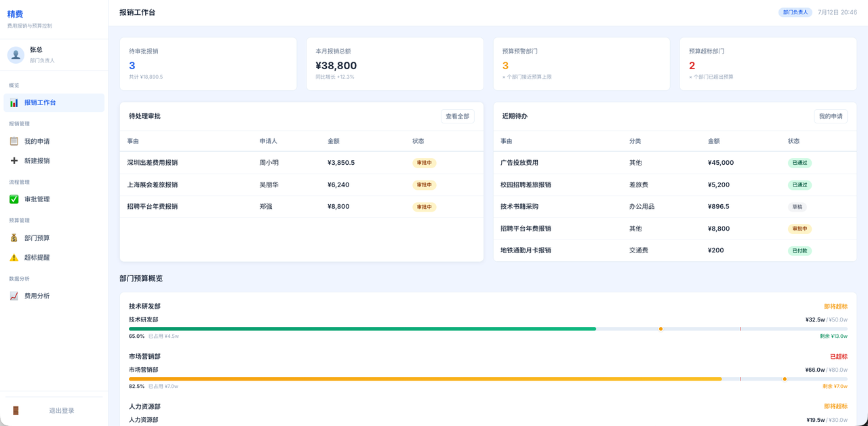Click the 本月报销总额 ¥38,800 card
The image size is (868, 426).
pyautogui.click(x=395, y=64)
